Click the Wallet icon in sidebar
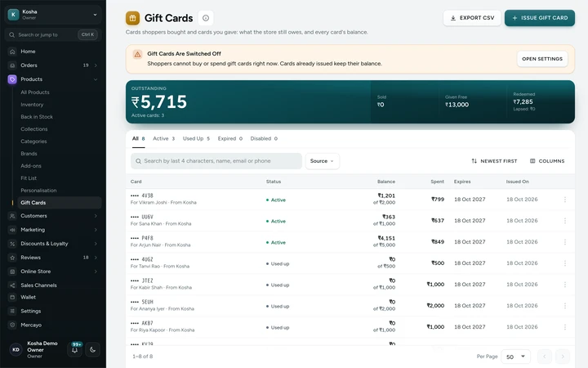 tap(12, 298)
